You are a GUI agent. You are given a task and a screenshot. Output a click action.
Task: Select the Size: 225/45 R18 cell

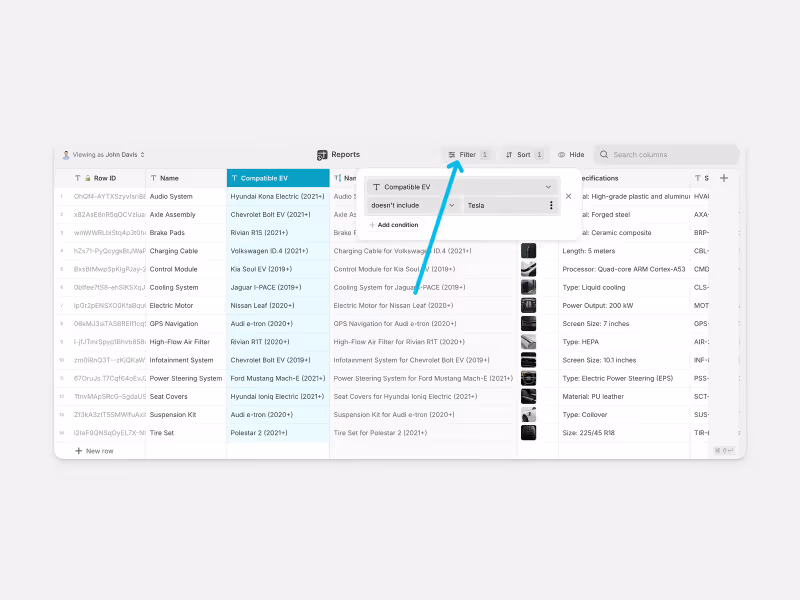pos(624,433)
